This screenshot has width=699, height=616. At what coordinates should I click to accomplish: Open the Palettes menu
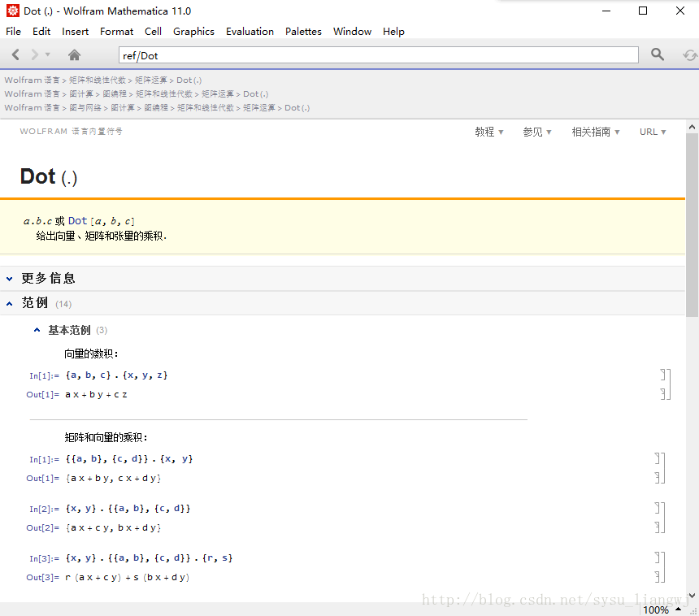[x=303, y=31]
